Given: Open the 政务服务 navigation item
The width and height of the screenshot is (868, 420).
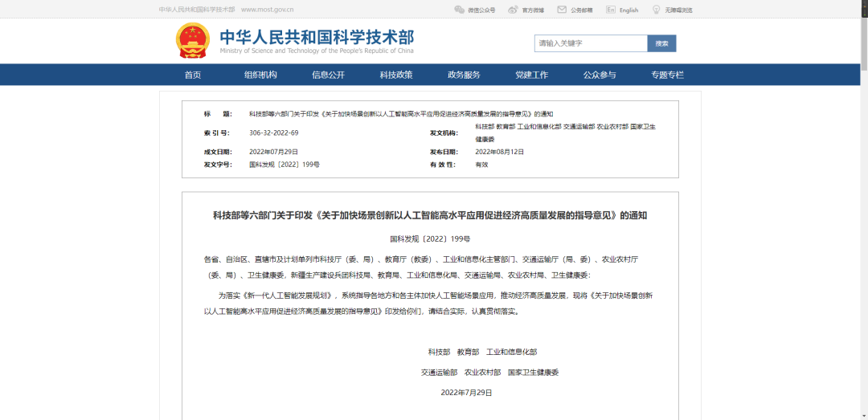Looking at the screenshot, I should (x=464, y=75).
